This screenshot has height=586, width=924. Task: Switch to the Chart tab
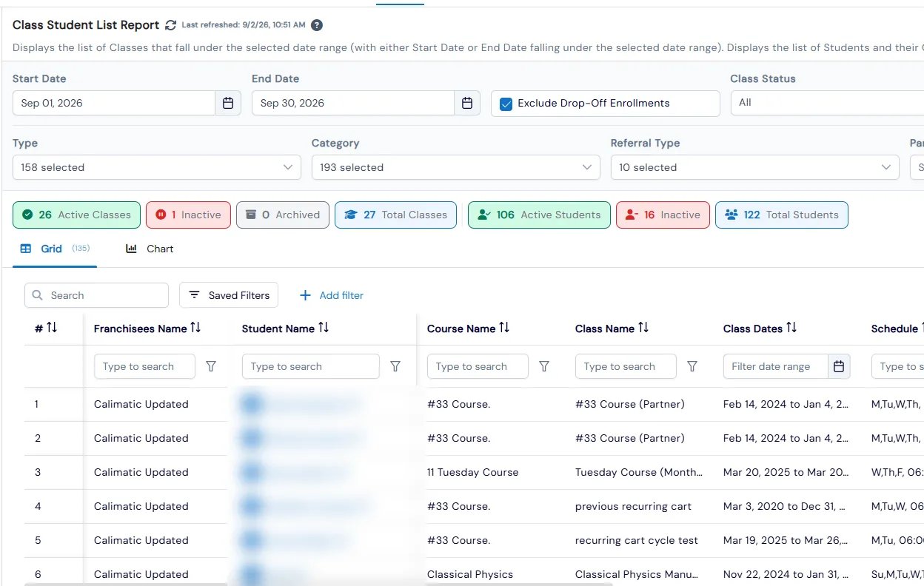(150, 249)
